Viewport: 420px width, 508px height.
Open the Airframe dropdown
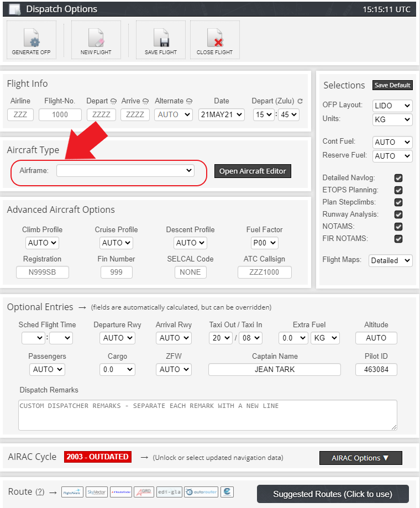(x=125, y=171)
